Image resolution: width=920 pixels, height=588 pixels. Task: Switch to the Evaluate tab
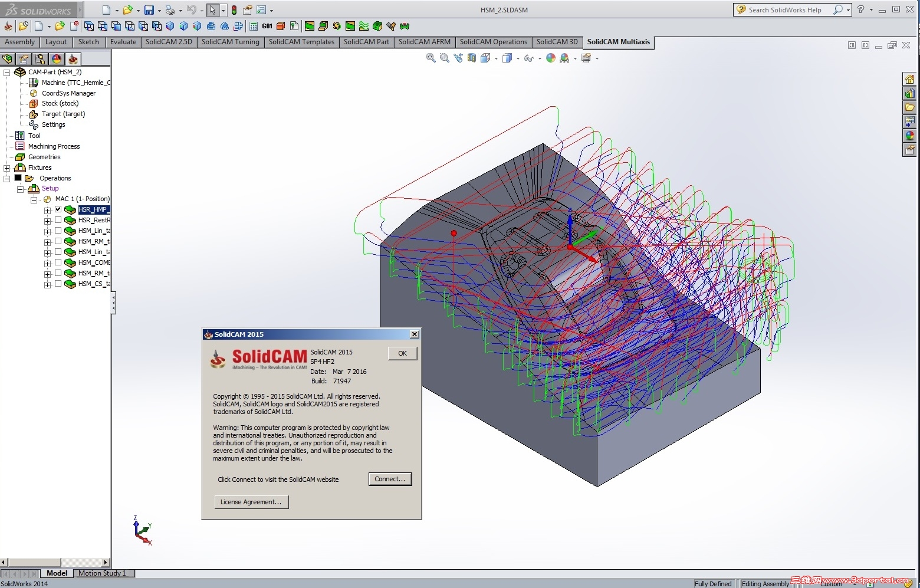pyautogui.click(x=123, y=42)
